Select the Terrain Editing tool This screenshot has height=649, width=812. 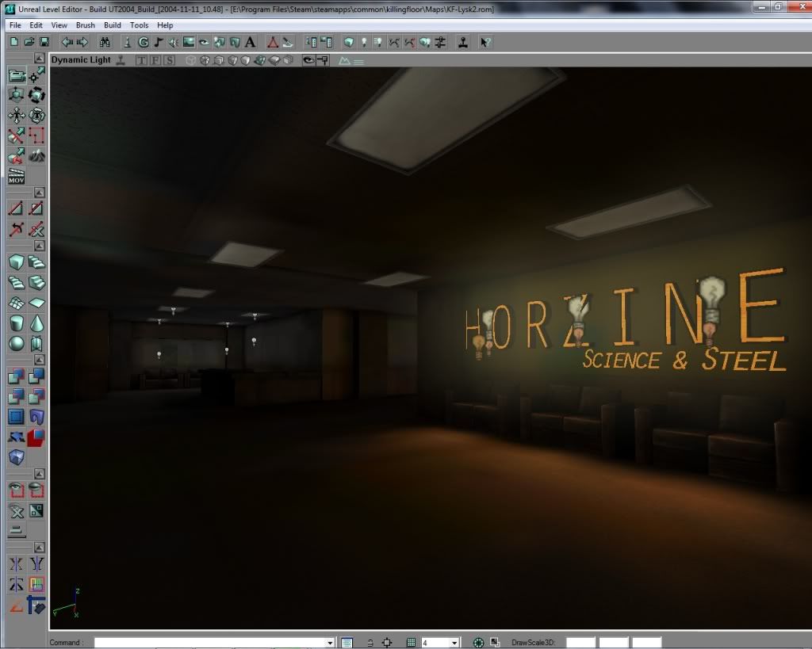(x=36, y=155)
